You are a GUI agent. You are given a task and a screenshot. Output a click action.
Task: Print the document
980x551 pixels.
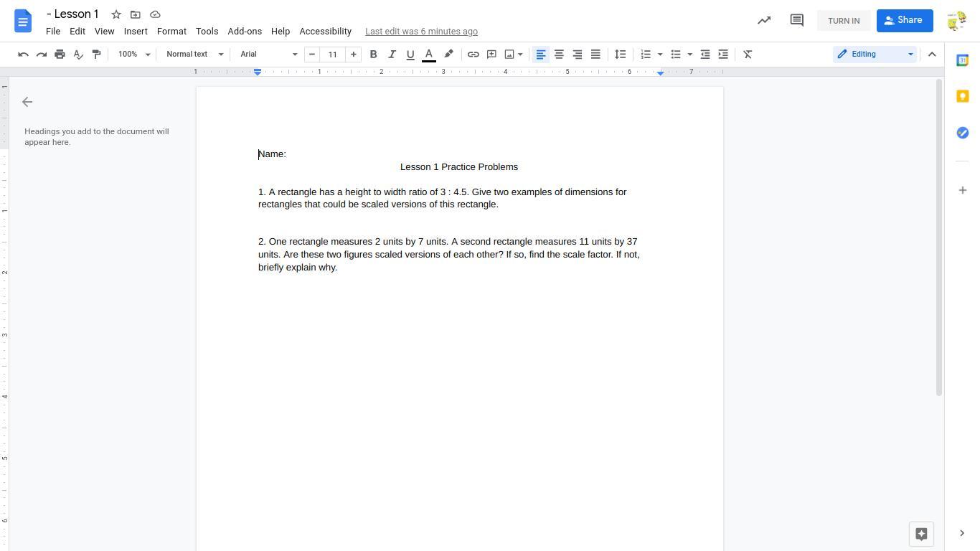[x=60, y=55]
